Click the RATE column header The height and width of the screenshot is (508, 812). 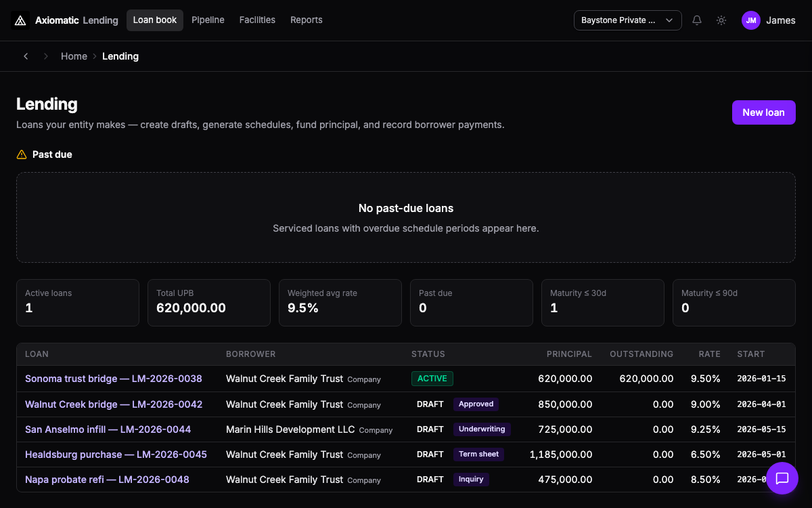pyautogui.click(x=710, y=354)
